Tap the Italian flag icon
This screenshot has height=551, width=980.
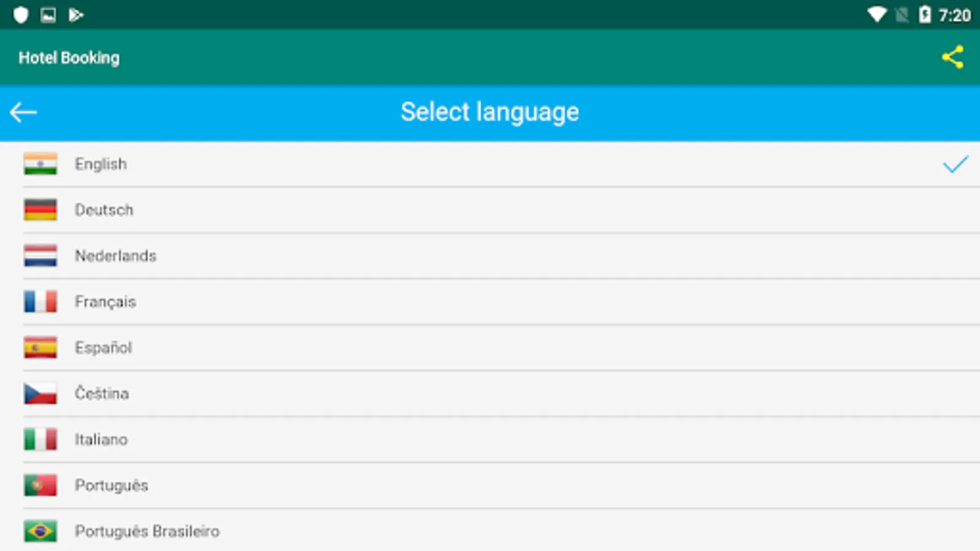(x=40, y=440)
